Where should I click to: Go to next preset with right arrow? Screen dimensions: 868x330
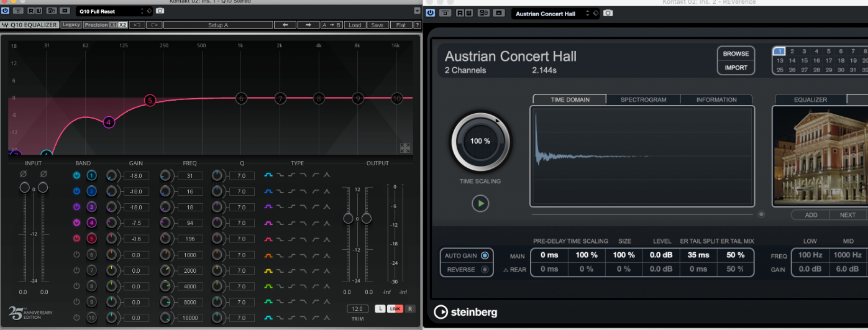(x=308, y=25)
